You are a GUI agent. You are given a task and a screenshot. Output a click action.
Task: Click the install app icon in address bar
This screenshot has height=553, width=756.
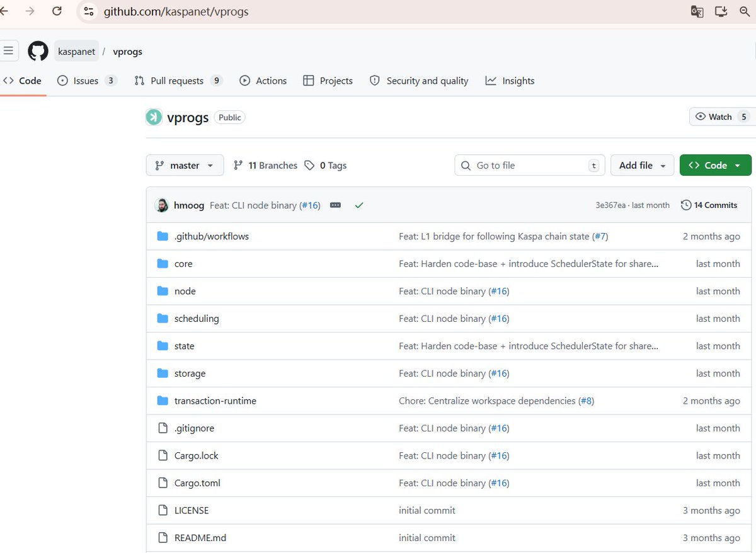(721, 11)
